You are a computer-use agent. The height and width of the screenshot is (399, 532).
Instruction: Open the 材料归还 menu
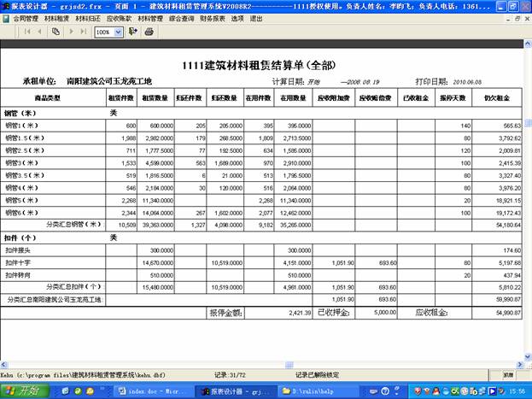(89, 17)
